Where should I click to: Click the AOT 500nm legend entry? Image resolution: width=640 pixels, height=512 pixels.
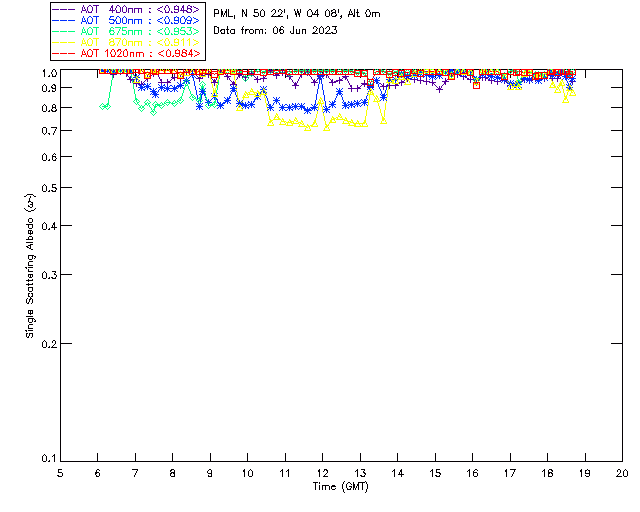126,20
